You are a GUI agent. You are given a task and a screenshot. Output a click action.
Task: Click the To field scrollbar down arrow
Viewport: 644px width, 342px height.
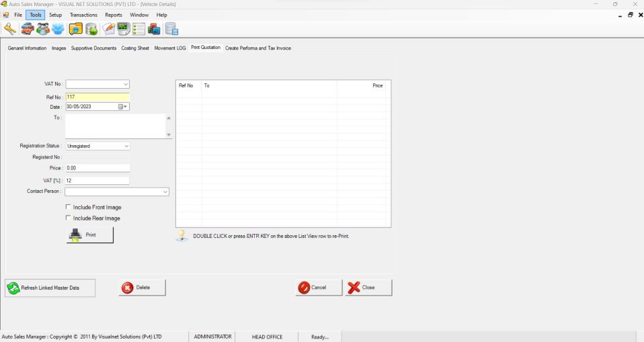click(168, 134)
